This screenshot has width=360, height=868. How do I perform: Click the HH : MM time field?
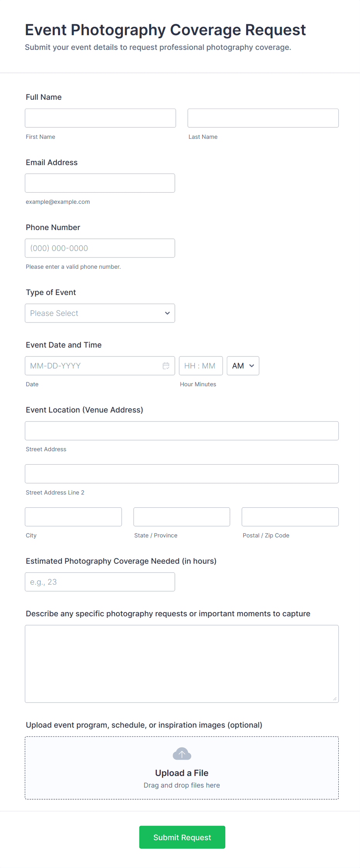(201, 366)
